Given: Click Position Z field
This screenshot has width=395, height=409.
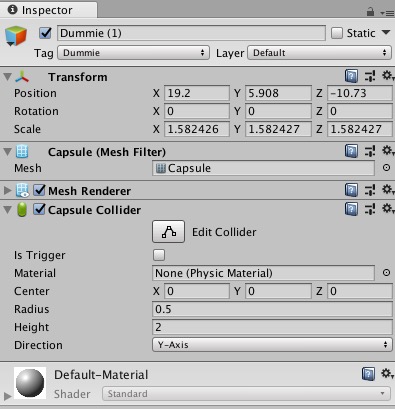Looking at the screenshot, I should (360, 93).
